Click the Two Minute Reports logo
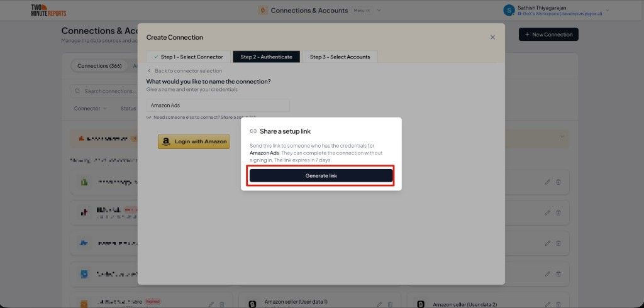 48,10
